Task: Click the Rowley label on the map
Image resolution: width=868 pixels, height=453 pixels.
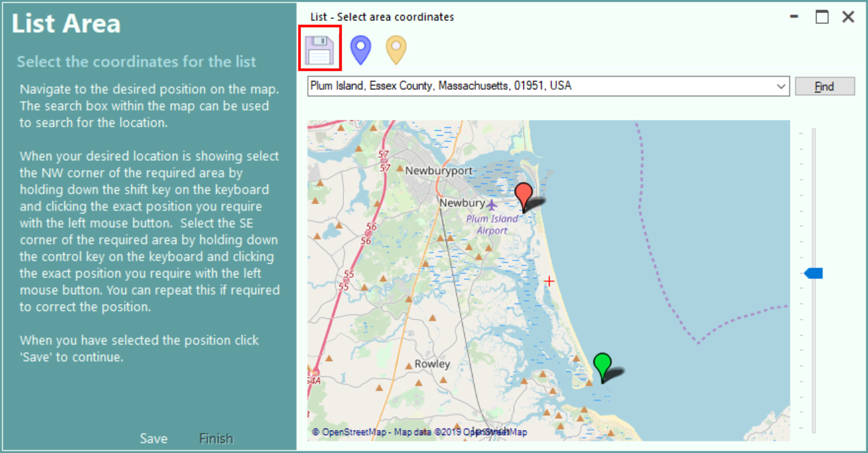Action: (432, 364)
